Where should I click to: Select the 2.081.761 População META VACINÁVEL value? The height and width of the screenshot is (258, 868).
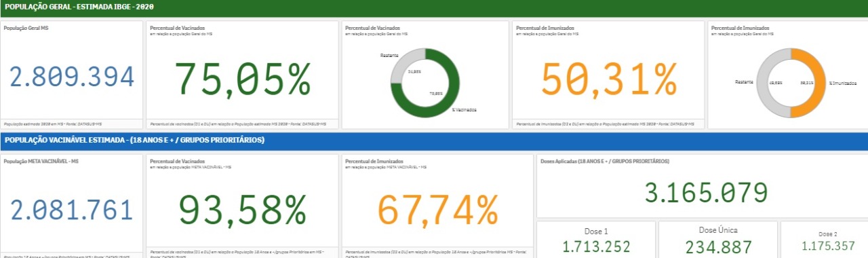[72, 210]
